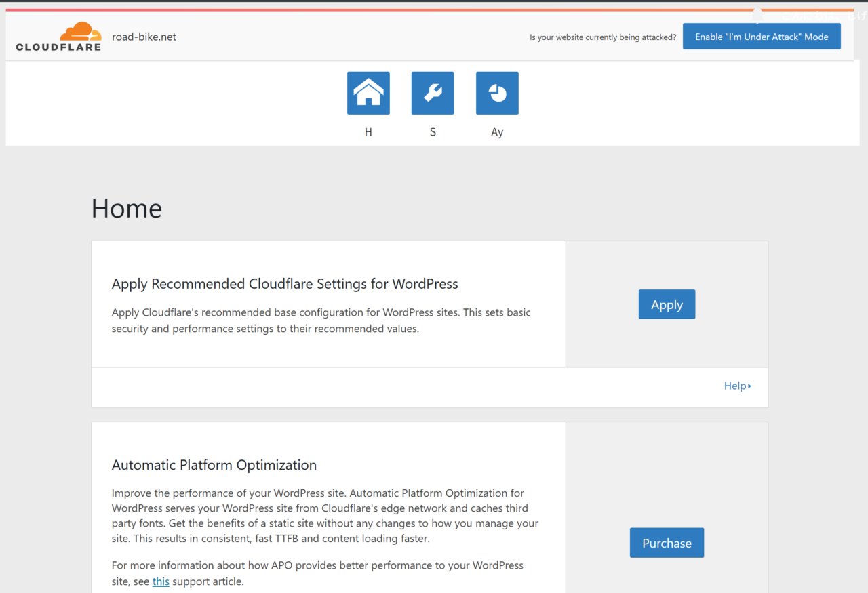Click the road-bike.net domain name
Screen dimensions: 868x593
tap(144, 37)
